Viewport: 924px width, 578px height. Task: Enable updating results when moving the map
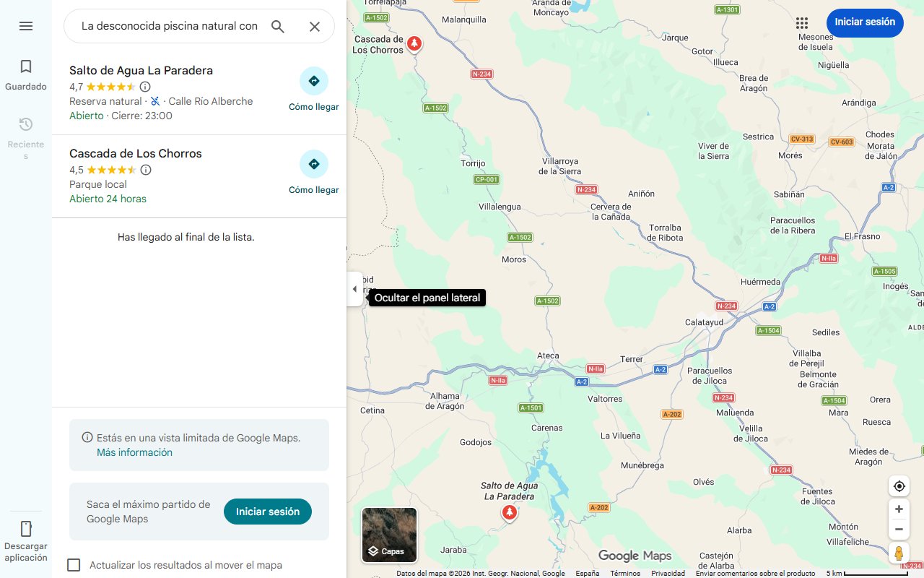click(x=74, y=565)
